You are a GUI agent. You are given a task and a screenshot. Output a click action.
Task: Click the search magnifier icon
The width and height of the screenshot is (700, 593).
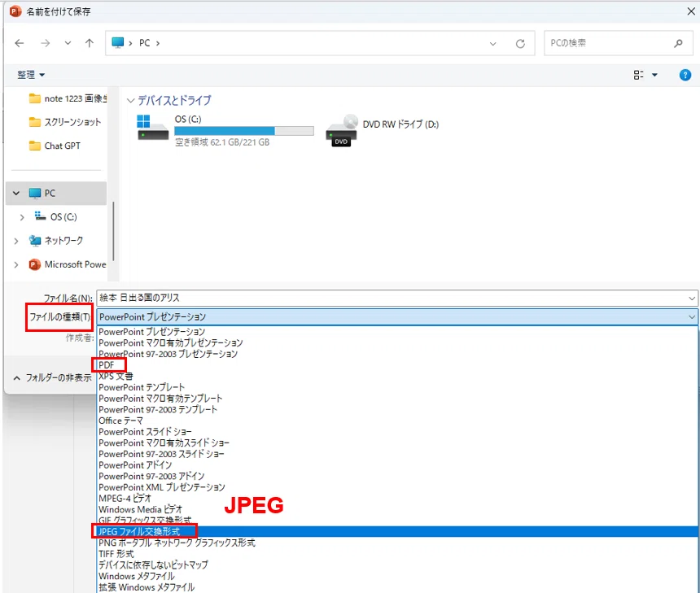679,43
